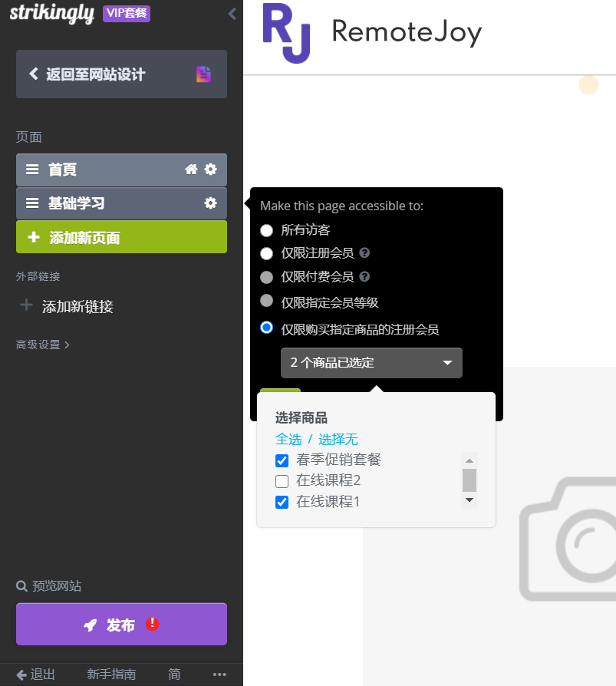Click 退出 at the bottom bar
The height and width of the screenshot is (686, 616).
[36, 674]
